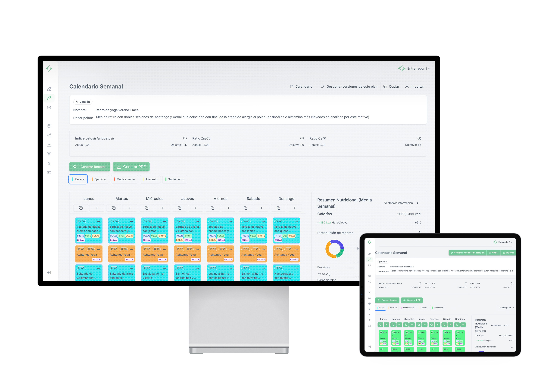This screenshot has width=555, height=392.
Task: Toggle the Medicamento filter chip
Action: coord(125,179)
